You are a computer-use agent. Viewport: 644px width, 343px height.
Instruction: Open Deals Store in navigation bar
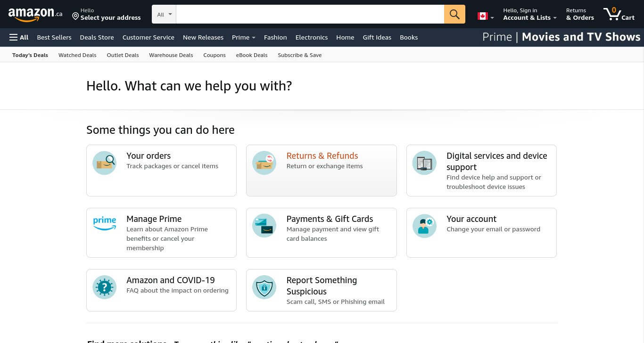click(x=97, y=37)
